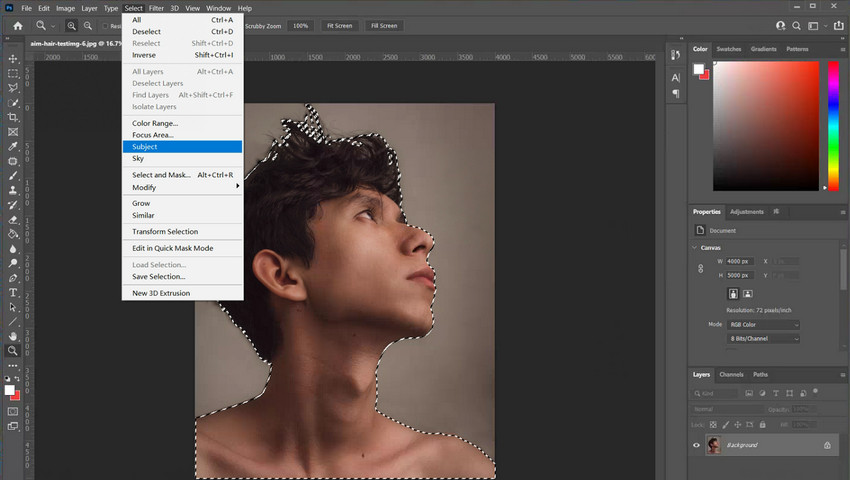The image size is (850, 480).
Task: Open Zoom tool preset picker arrow
Action: [x=53, y=26]
